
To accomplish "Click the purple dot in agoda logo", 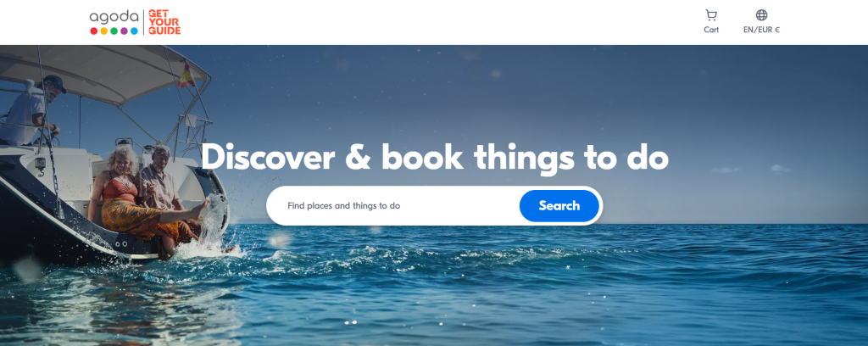I will pyautogui.click(x=124, y=31).
